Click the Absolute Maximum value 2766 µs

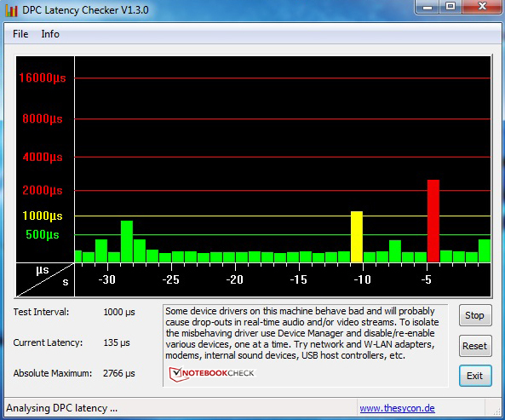[119, 373]
